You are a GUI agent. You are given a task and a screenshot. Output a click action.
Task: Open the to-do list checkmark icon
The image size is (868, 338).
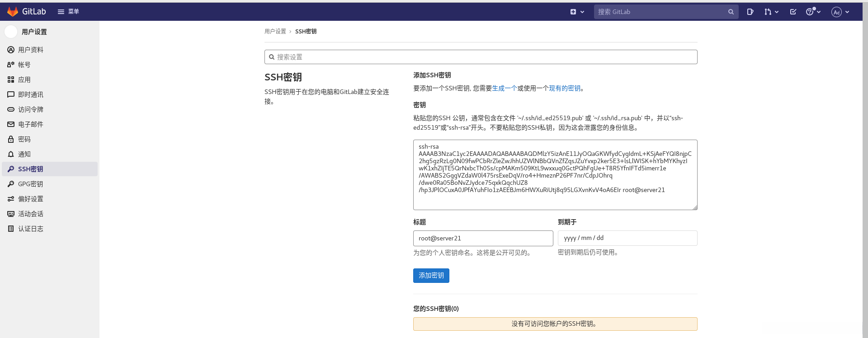coord(793,12)
